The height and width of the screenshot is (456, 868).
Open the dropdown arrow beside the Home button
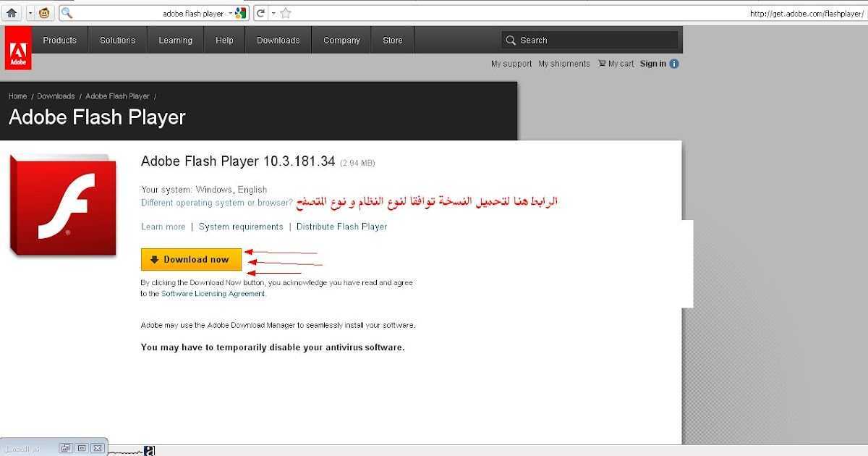[30, 13]
